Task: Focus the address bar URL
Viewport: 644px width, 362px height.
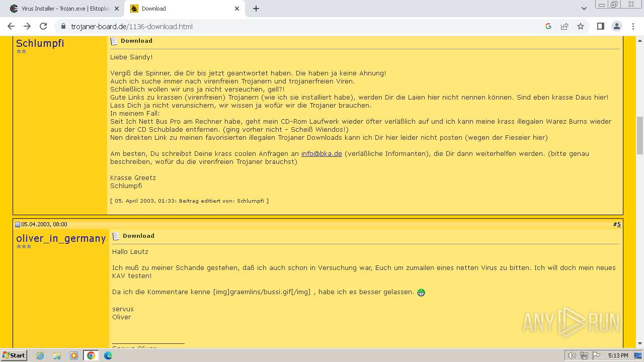Action: 132,26
